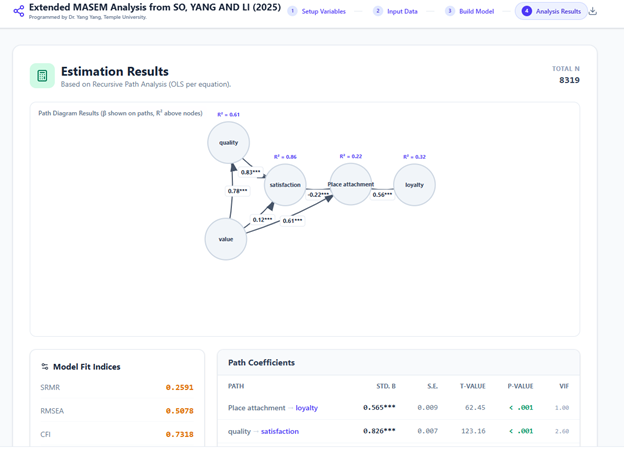Click the Place attachment diagram node
Image resolution: width=624 pixels, height=450 pixels.
tap(350, 184)
